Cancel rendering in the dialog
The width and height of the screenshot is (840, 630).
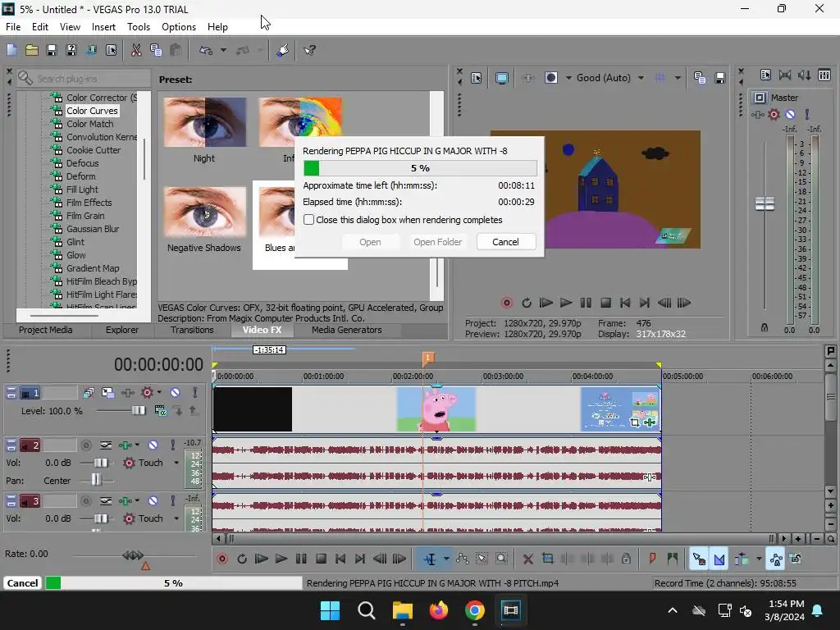(505, 242)
